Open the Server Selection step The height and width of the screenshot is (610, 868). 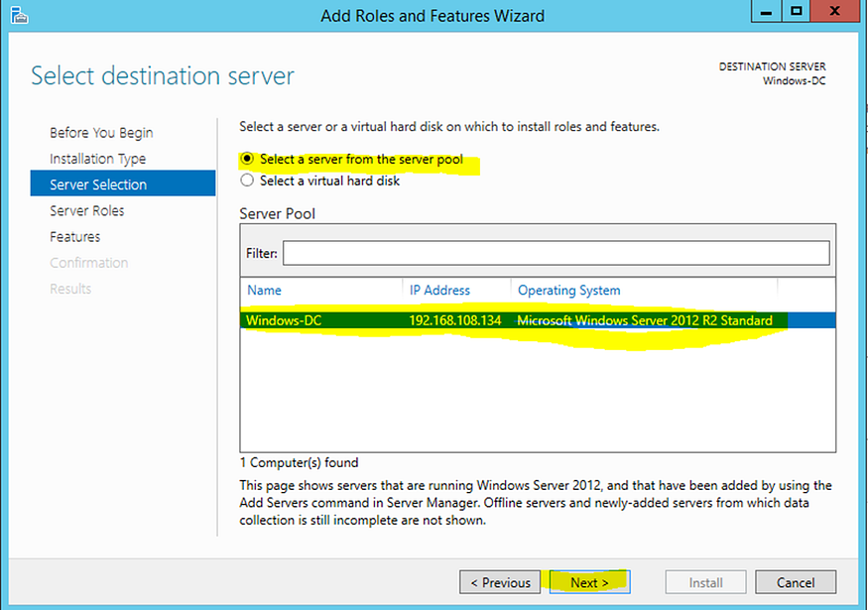coord(123,183)
